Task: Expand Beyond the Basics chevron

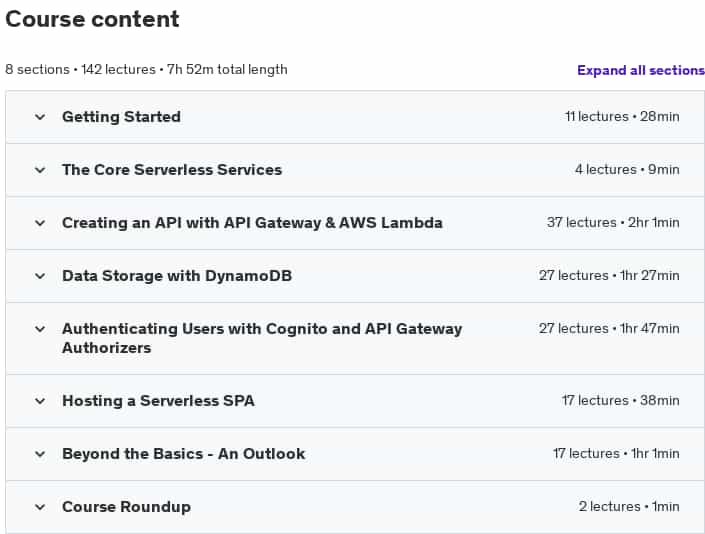Action: (40, 454)
